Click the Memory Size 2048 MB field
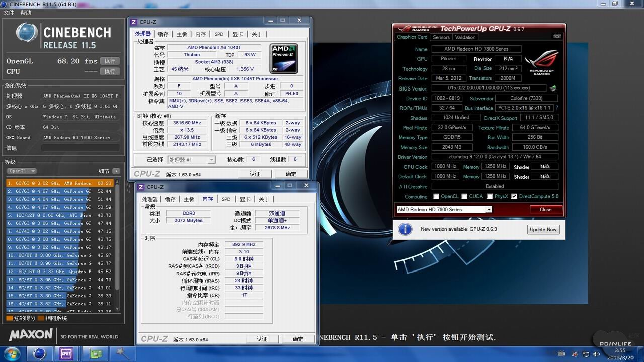Screen dimensions: 644x362 coord(451,147)
